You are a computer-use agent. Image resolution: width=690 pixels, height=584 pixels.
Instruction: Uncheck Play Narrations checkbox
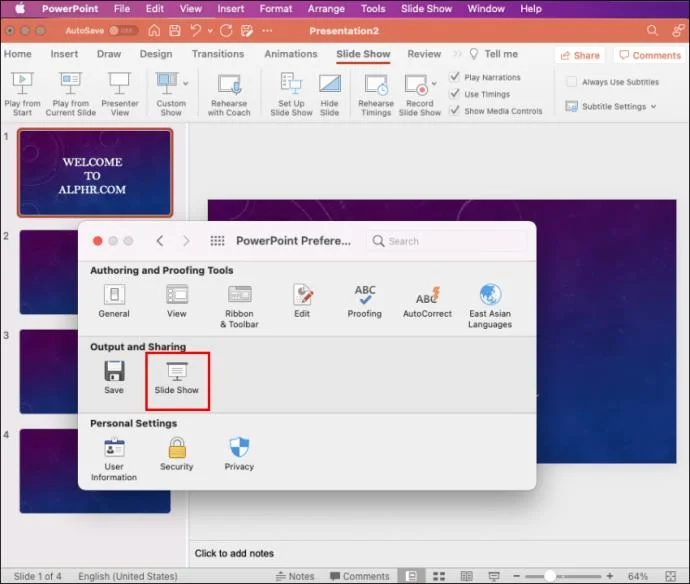tap(455, 77)
